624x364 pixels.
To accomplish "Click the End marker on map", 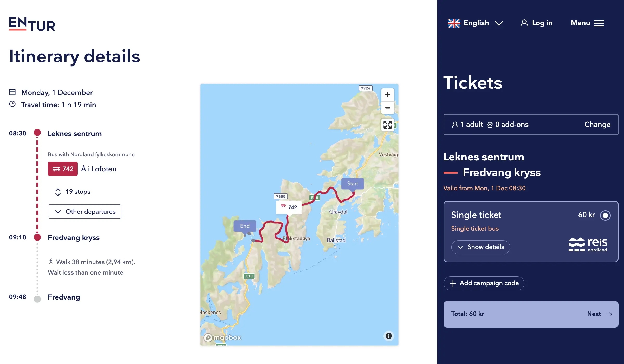I will 245,226.
